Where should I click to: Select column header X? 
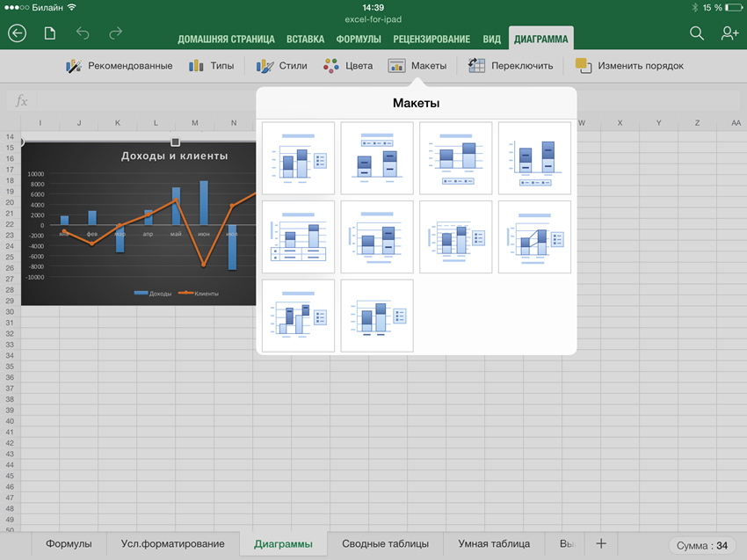pyautogui.click(x=620, y=123)
